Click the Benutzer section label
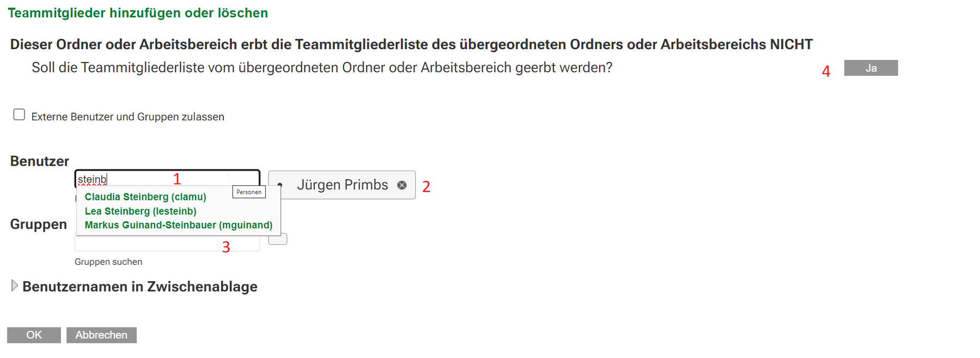 40,161
